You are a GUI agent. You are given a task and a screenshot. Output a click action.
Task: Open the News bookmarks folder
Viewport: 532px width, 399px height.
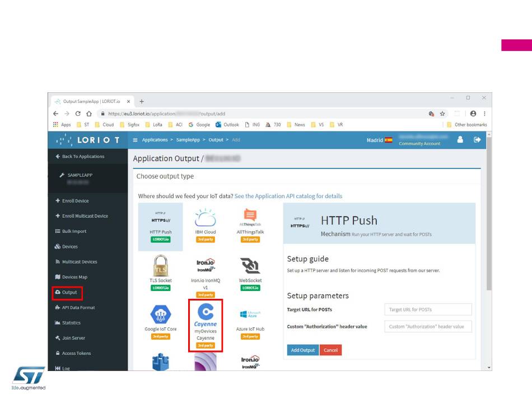point(296,125)
